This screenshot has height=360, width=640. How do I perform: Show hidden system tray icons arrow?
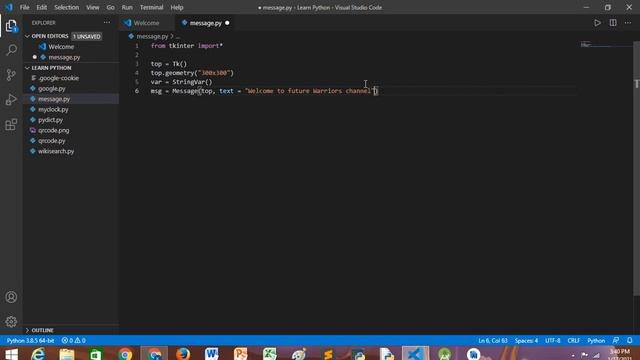pos(573,356)
